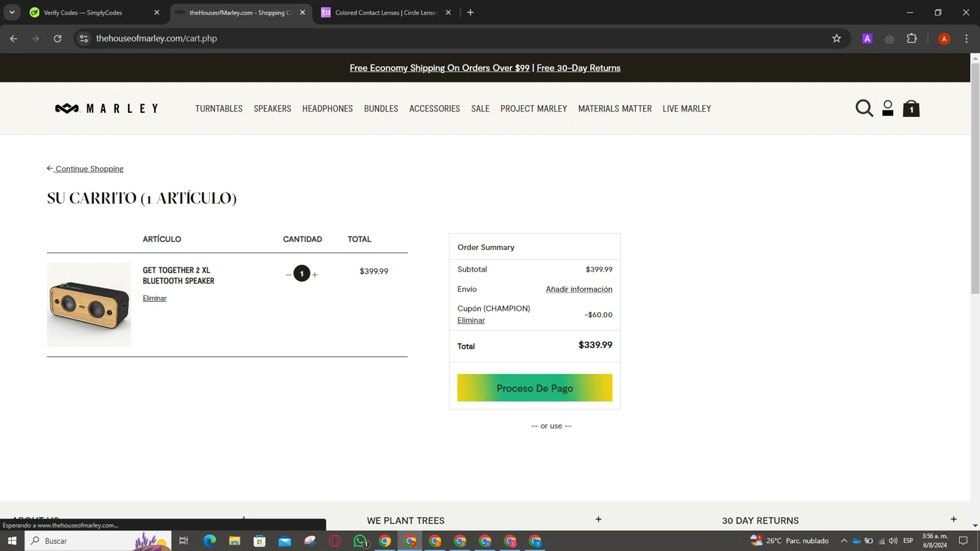Click the $339.99 total amount

[595, 345]
